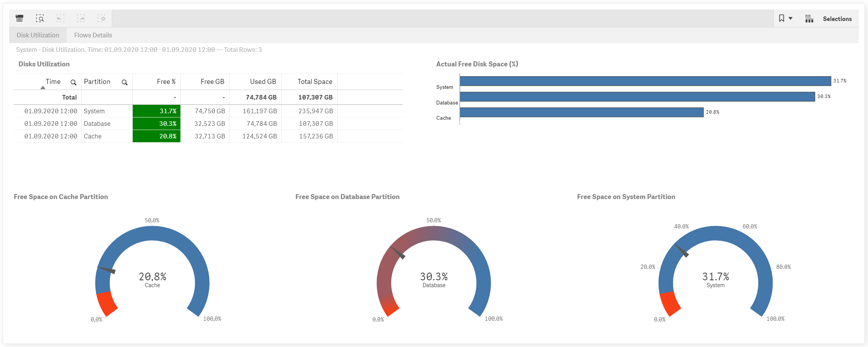Click the 20.8% Cache gauge value
This screenshot has width=868, height=347.
pyautogui.click(x=153, y=276)
